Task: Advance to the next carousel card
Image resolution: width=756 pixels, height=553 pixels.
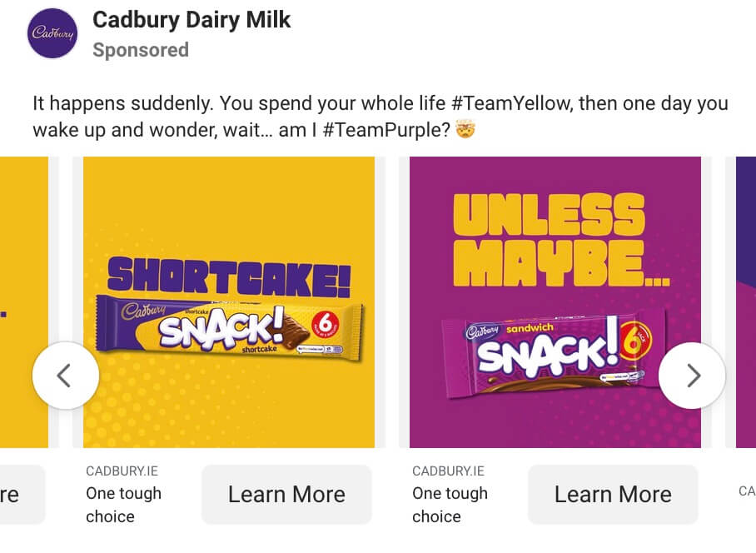Action: pyautogui.click(x=692, y=376)
